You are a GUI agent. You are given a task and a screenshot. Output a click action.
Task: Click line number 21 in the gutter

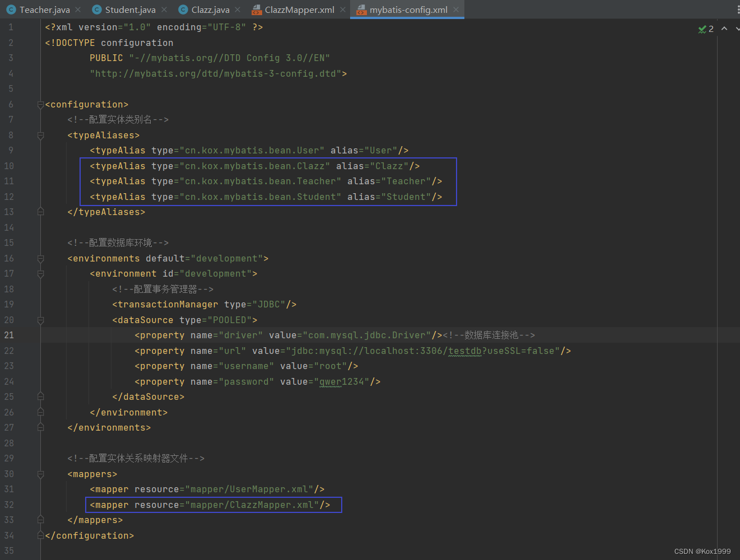(x=9, y=335)
